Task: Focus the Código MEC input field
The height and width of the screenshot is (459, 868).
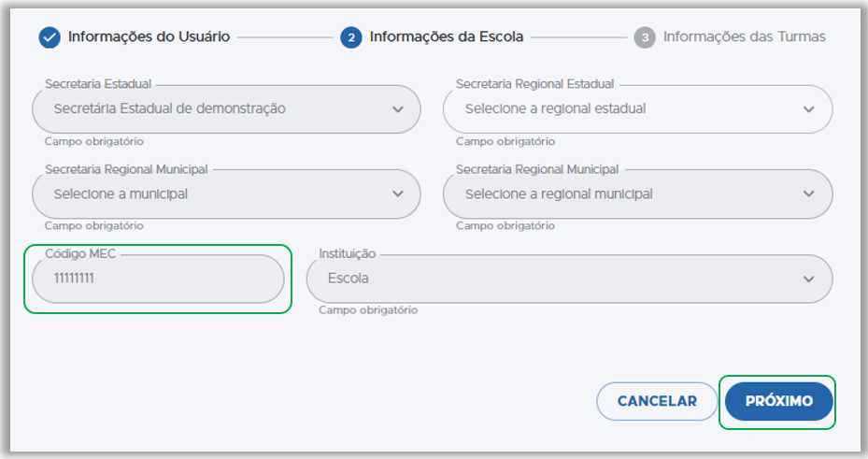Action: pyautogui.click(x=157, y=279)
